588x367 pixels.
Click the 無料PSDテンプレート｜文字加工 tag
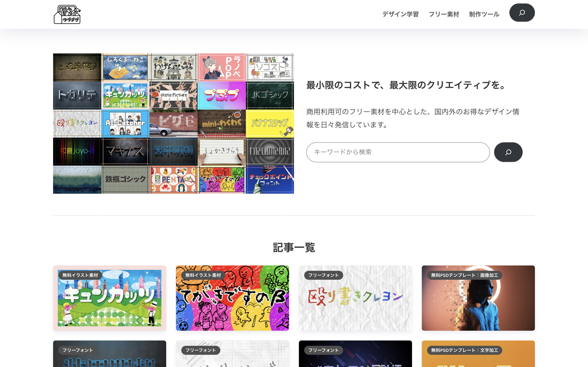click(464, 350)
